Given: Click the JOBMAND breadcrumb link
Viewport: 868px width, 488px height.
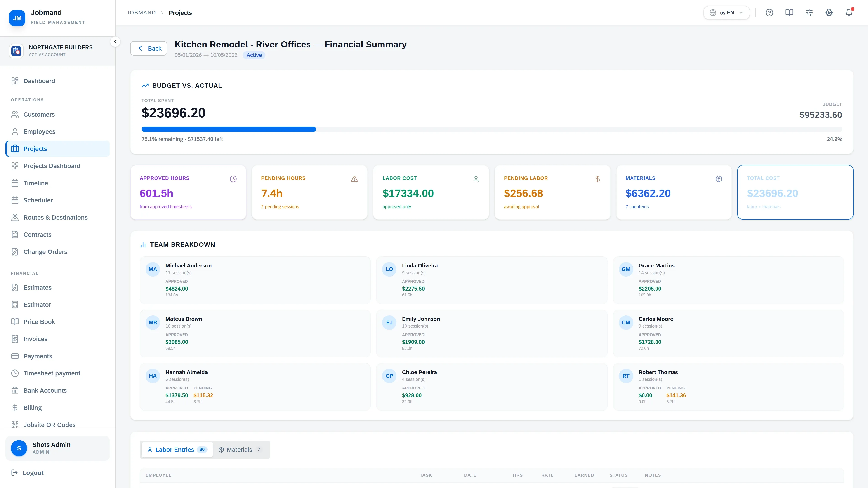Looking at the screenshot, I should pos(141,13).
